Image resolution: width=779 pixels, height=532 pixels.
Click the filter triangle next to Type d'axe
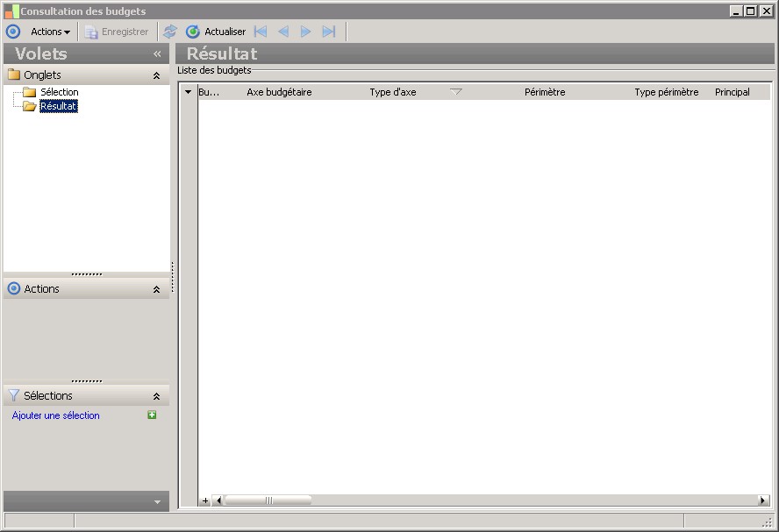point(456,91)
